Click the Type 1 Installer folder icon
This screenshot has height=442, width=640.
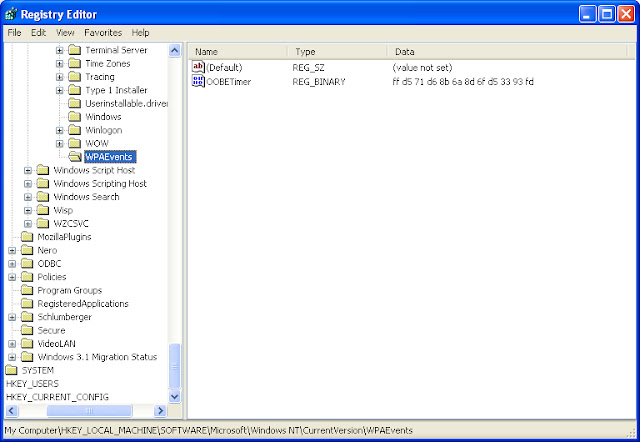(75, 90)
